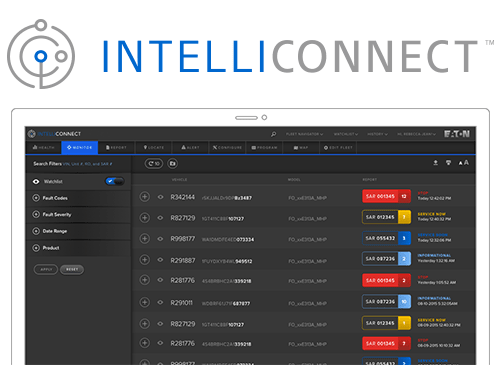Click the export upload icon

[x=435, y=163]
